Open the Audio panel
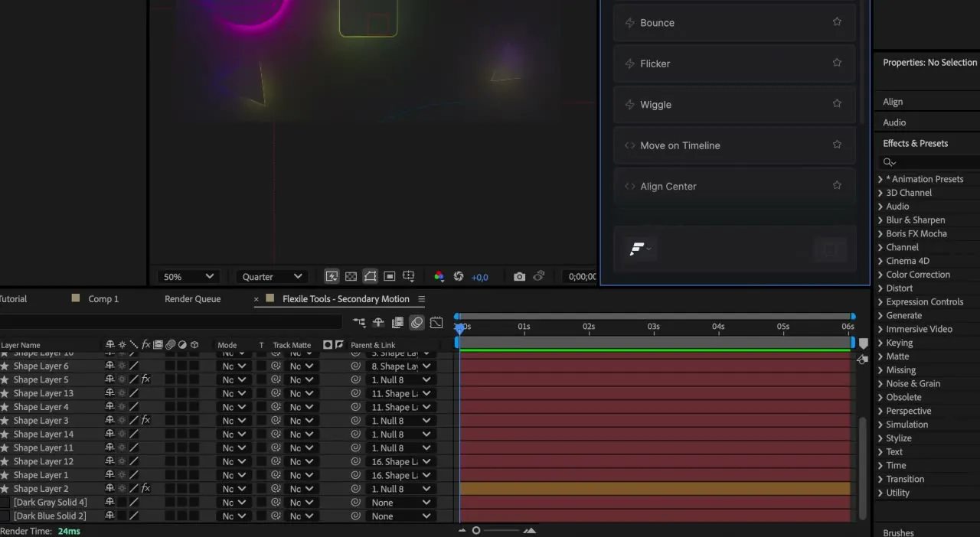Screen dimensions: 980x537 point(894,122)
